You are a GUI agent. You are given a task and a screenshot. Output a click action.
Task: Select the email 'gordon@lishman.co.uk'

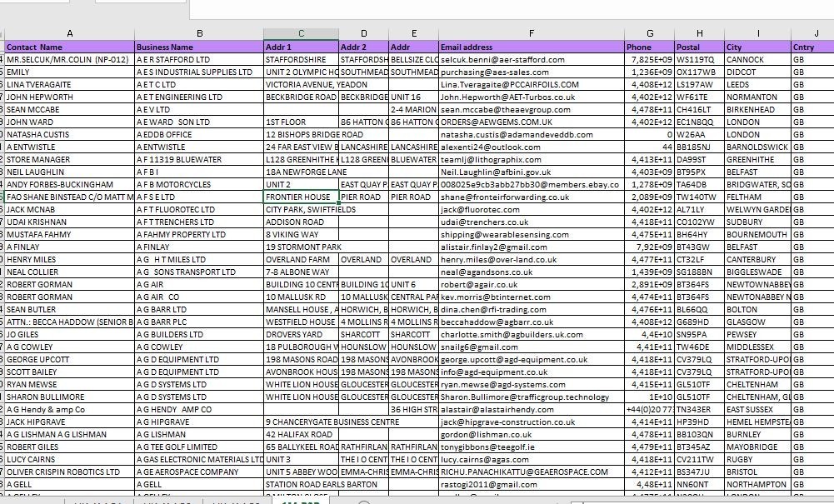coord(532,434)
